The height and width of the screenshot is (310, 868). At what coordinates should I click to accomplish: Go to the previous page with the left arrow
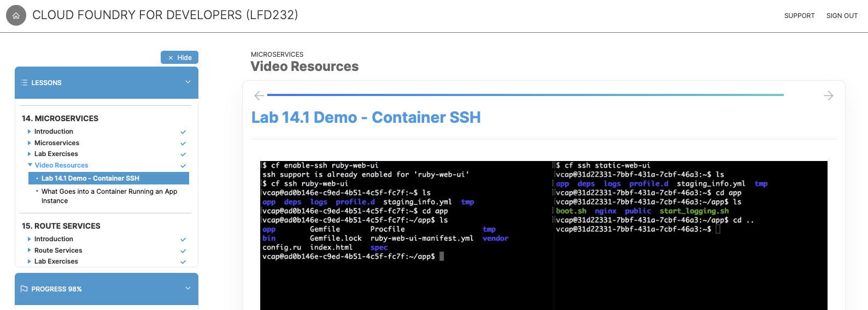coord(259,96)
